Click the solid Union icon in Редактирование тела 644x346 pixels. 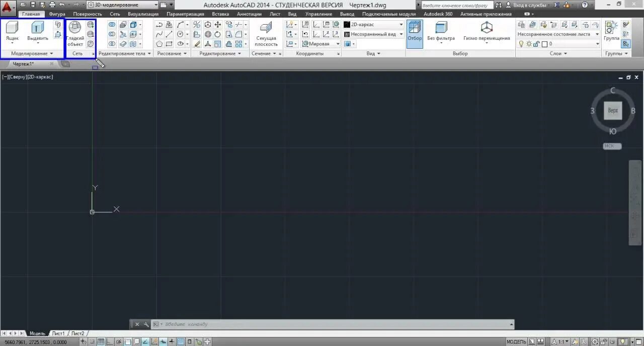pyautogui.click(x=112, y=25)
